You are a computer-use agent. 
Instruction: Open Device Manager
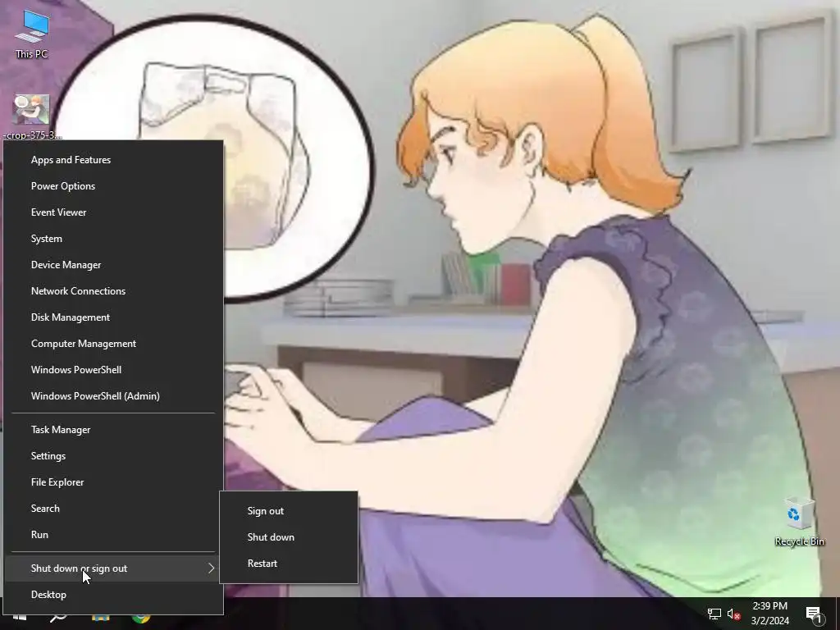113,265
